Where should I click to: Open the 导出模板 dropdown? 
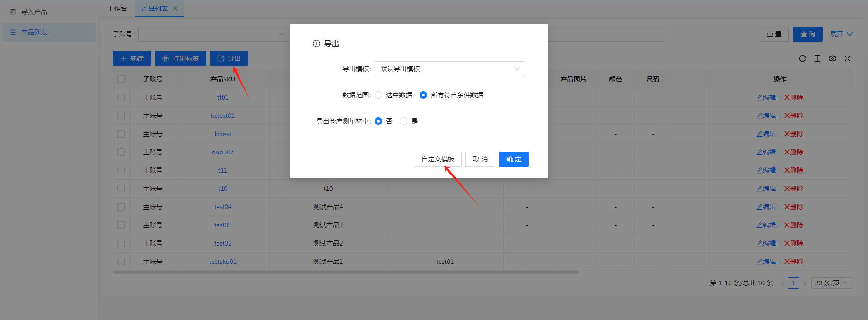[x=449, y=69]
